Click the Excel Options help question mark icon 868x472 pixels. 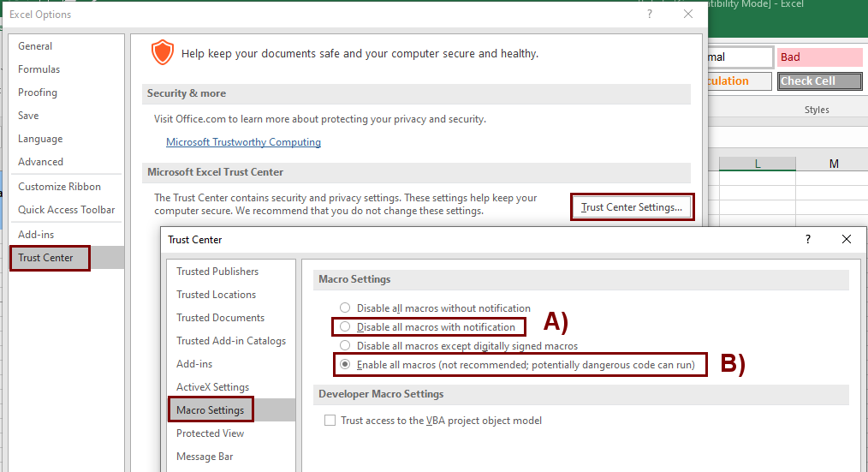click(650, 14)
